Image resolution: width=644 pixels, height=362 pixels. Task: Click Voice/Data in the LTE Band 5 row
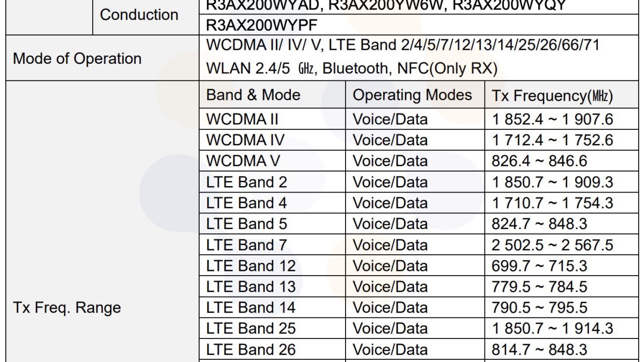point(390,224)
